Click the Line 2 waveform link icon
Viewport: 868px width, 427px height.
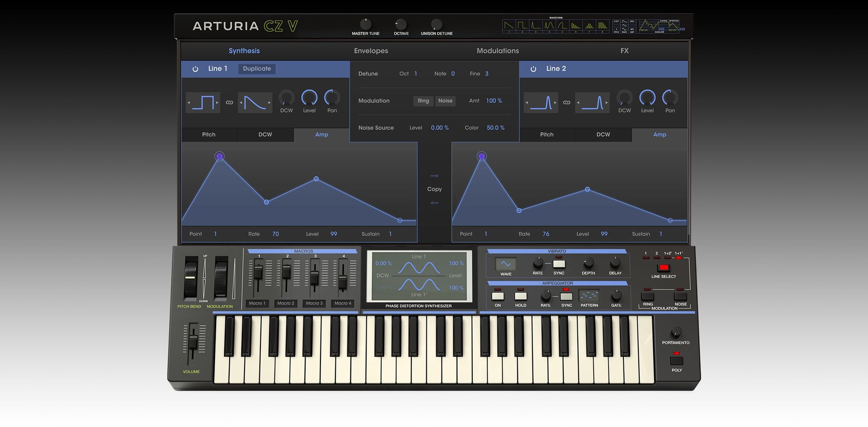point(566,103)
